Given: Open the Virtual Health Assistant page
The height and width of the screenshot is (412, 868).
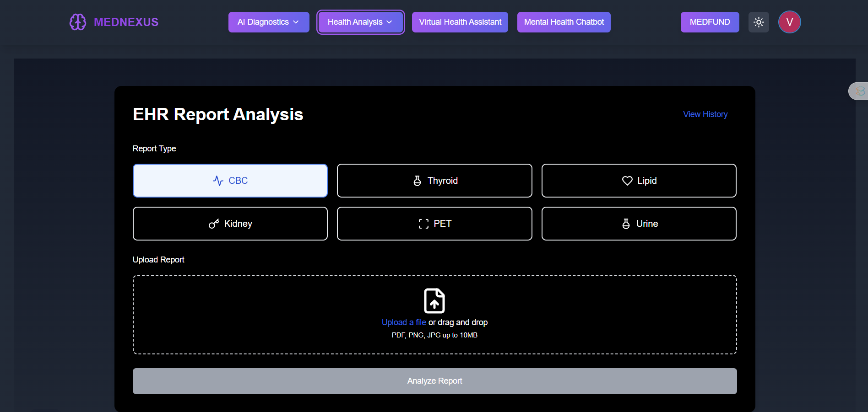Looking at the screenshot, I should tap(460, 22).
